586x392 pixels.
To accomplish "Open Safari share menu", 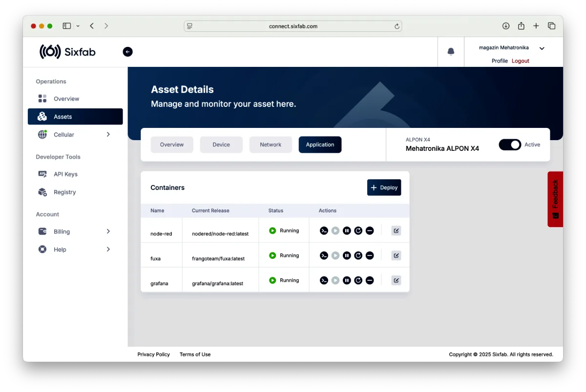I will pos(521,26).
